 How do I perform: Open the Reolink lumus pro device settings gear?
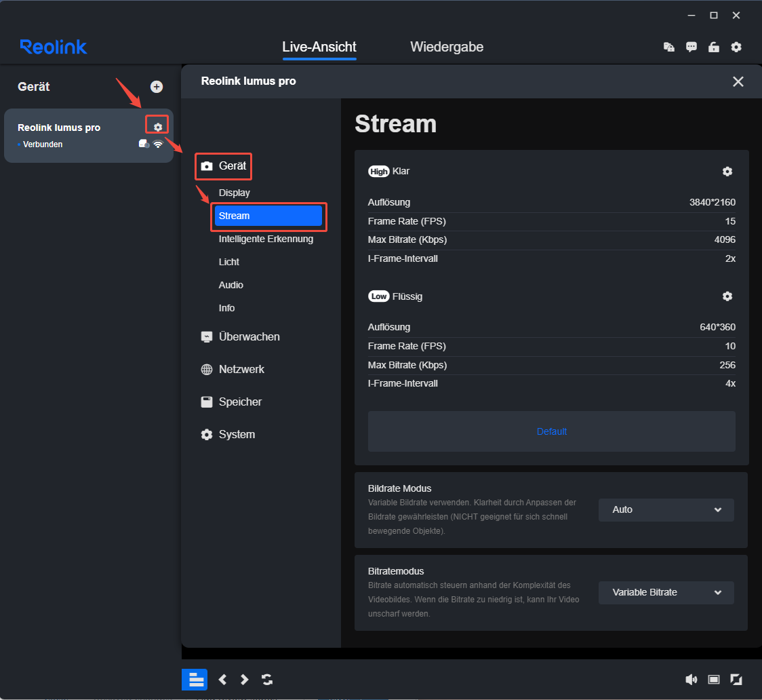pos(157,128)
